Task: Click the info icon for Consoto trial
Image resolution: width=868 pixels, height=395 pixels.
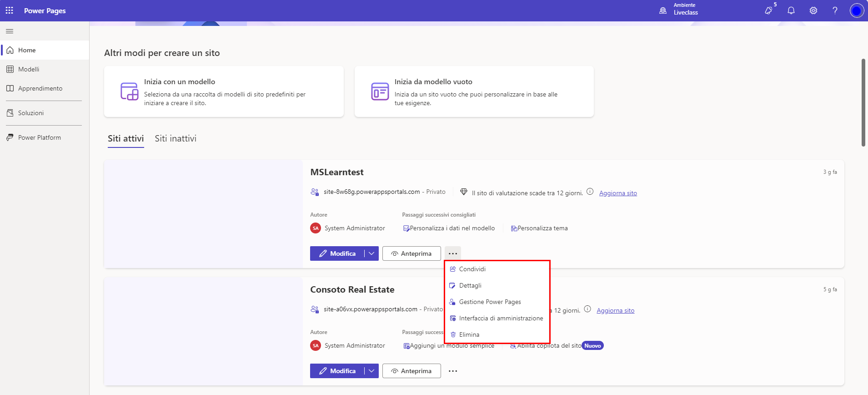Action: (x=587, y=309)
